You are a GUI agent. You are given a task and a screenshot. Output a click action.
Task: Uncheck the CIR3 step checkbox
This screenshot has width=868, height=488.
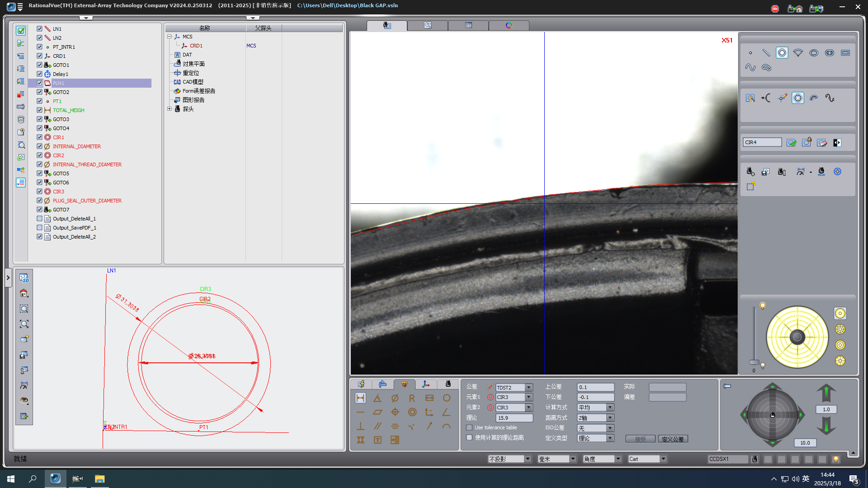(x=39, y=192)
